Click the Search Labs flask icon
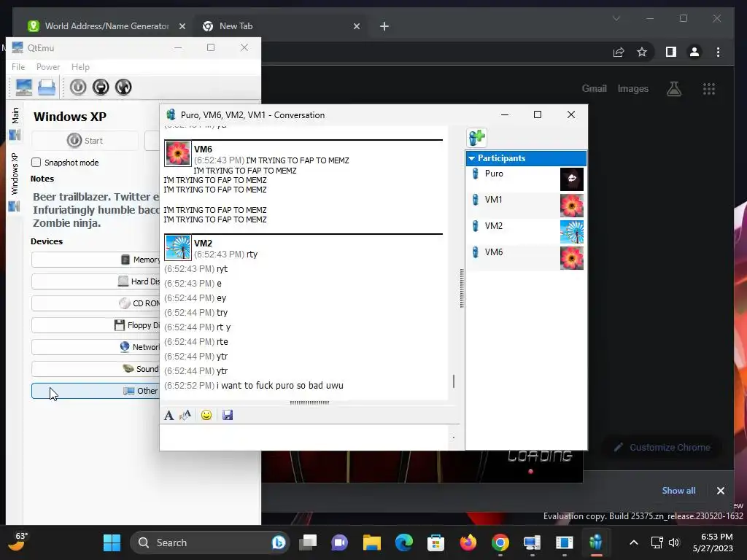This screenshot has height=560, width=747. (x=674, y=88)
